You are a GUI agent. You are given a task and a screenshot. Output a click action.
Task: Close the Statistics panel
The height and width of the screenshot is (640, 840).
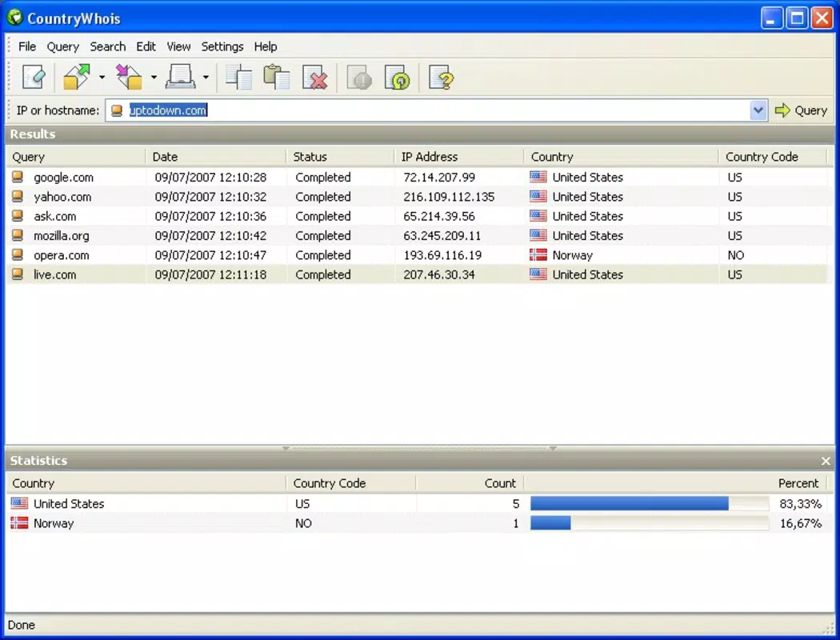pos(826,461)
